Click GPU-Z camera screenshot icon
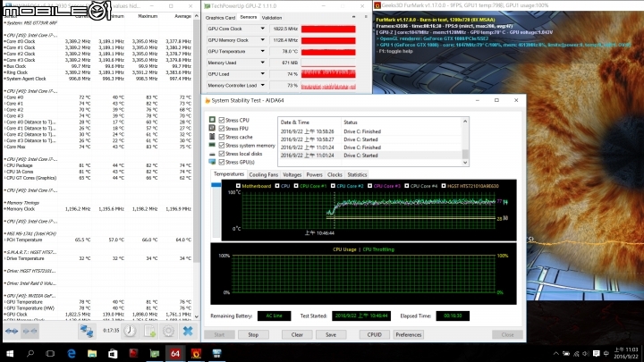 click(353, 17)
